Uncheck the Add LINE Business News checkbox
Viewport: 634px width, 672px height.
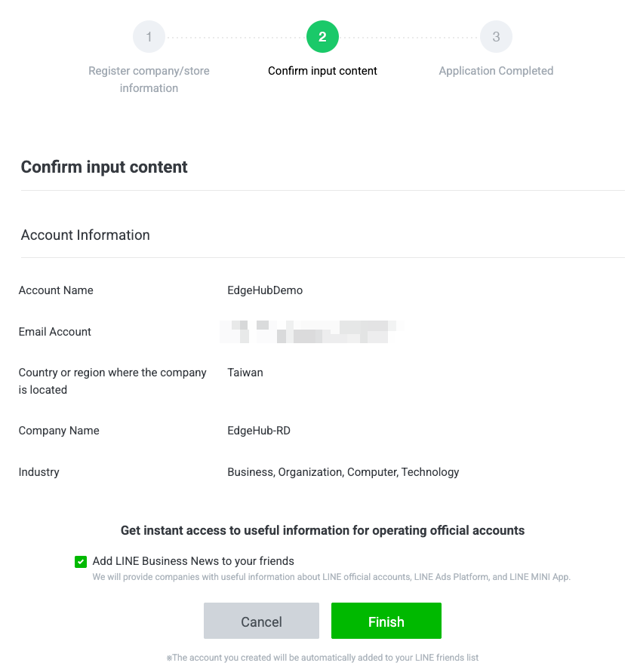click(81, 562)
